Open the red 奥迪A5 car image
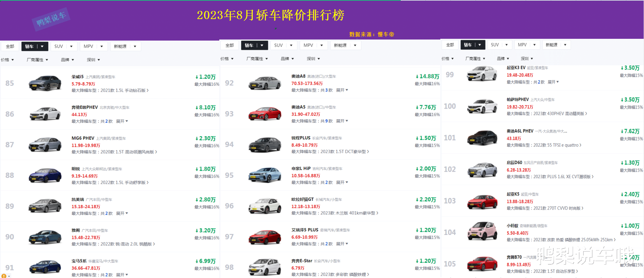This screenshot has height=278, width=644. point(265,114)
